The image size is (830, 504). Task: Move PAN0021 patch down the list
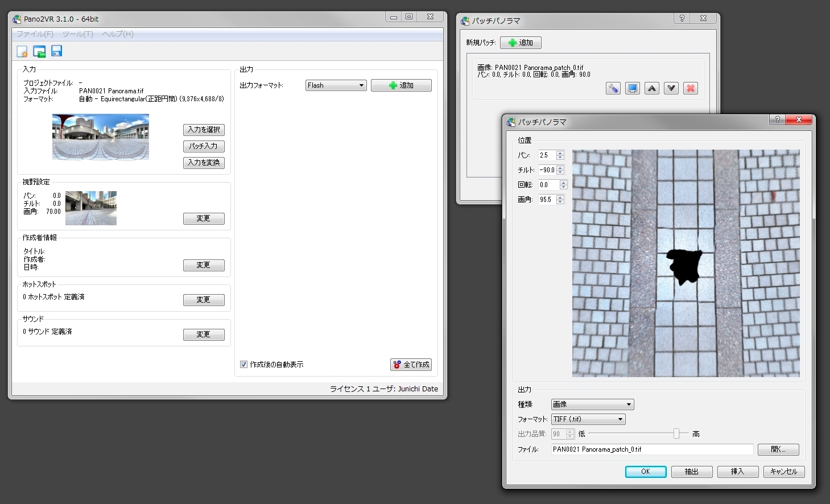point(671,88)
